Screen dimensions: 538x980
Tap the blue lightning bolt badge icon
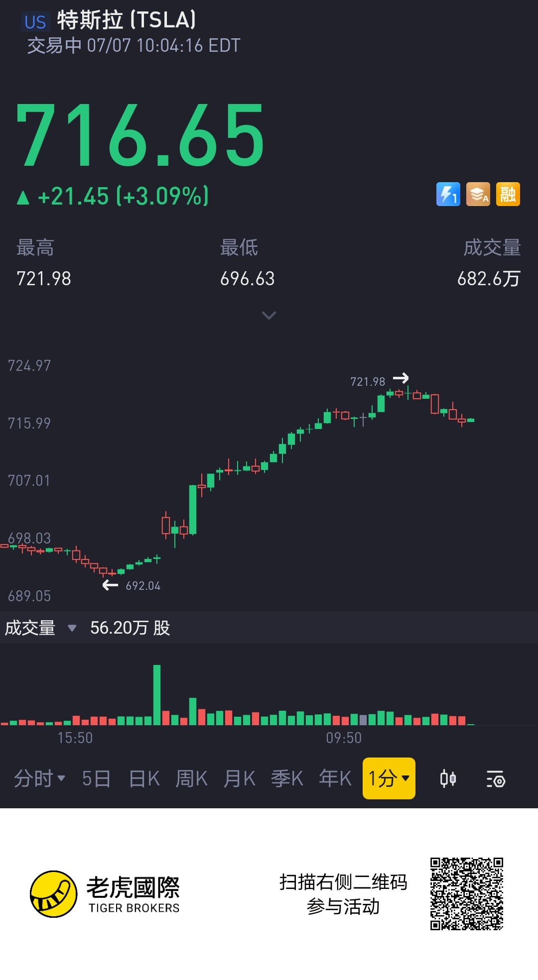(448, 194)
